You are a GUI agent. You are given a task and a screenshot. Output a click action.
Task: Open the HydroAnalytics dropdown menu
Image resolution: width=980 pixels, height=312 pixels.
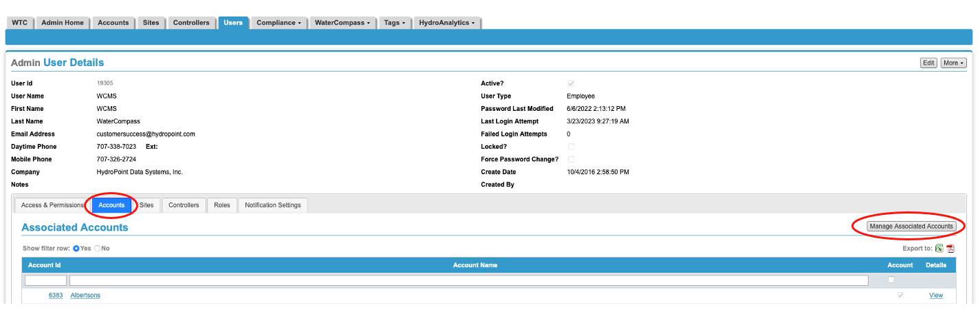447,23
